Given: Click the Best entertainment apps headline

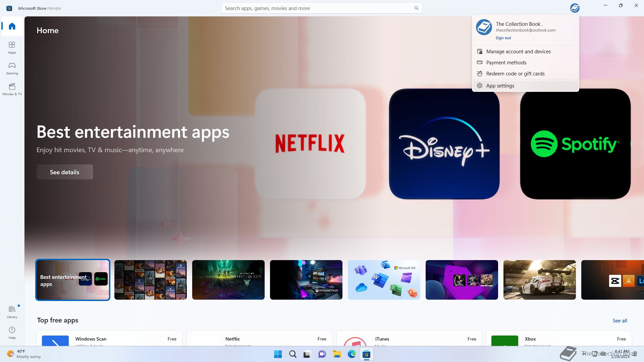Looking at the screenshot, I should 133,132.
